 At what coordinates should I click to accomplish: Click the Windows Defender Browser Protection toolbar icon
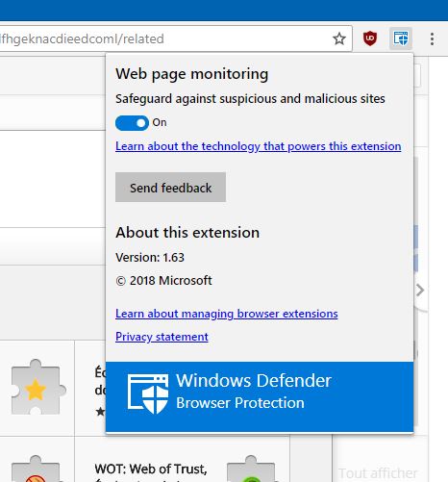coord(401,38)
